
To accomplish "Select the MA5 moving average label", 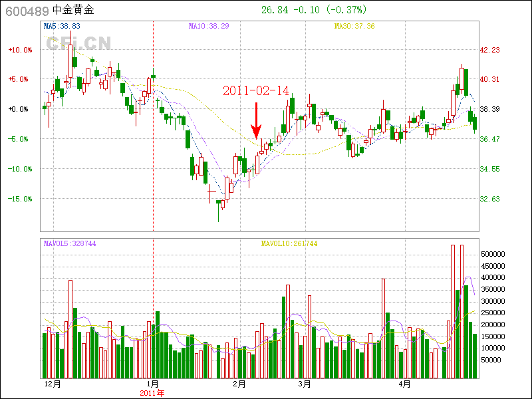I will (62, 26).
